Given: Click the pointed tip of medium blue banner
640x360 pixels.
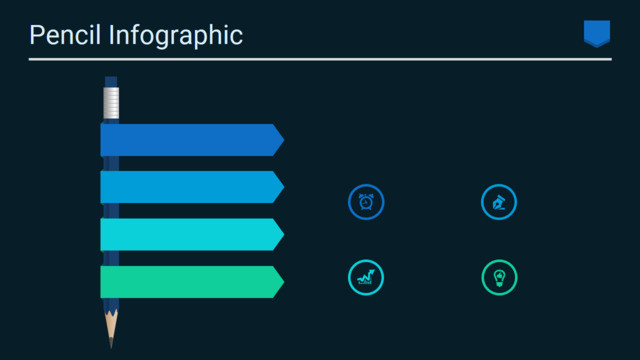Looking at the screenshot, I should [278, 187].
